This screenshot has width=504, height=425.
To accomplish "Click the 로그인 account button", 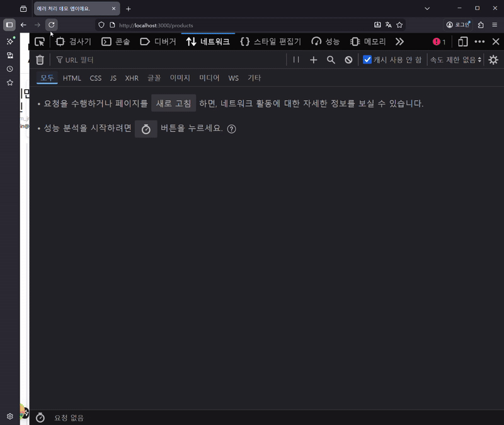I will click(x=458, y=25).
